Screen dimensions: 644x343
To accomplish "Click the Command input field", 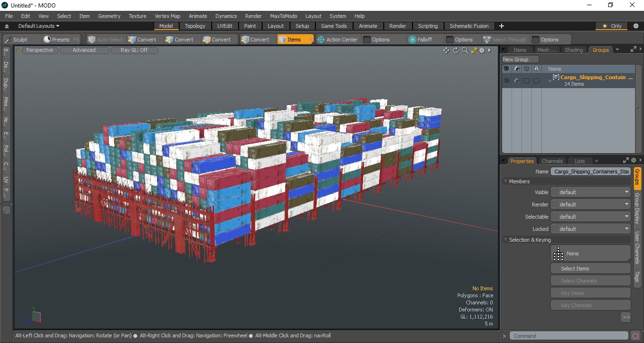I will coord(569,336).
